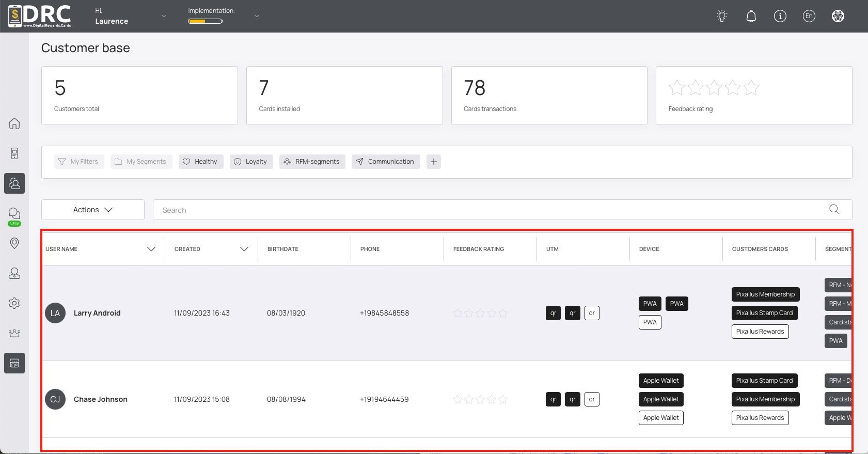
Task: Open the location pin sidebar icon
Action: (x=14, y=243)
